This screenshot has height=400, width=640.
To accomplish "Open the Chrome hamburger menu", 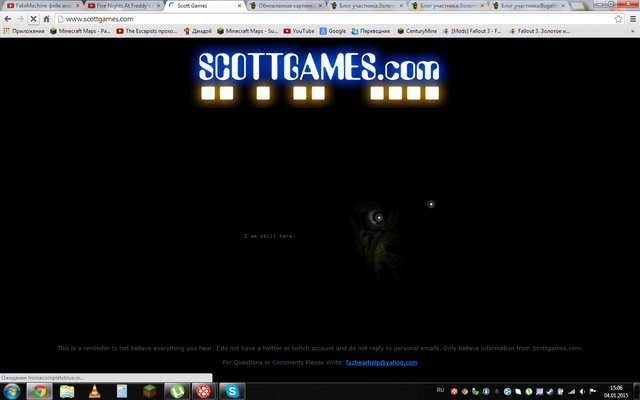I will click(633, 19).
